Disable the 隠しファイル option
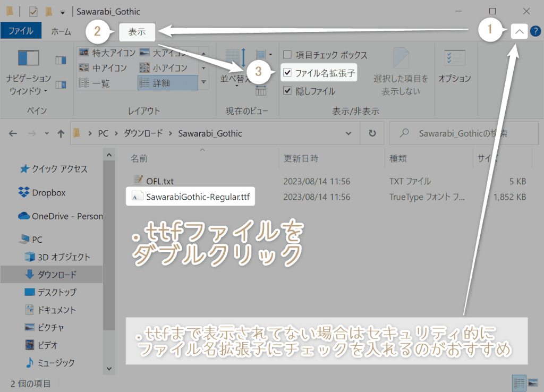 (287, 90)
